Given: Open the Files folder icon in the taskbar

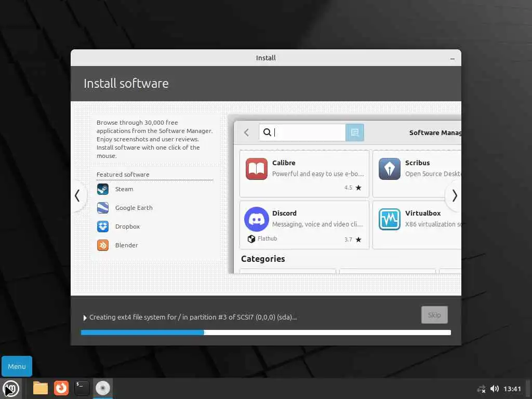Looking at the screenshot, I should [41, 388].
